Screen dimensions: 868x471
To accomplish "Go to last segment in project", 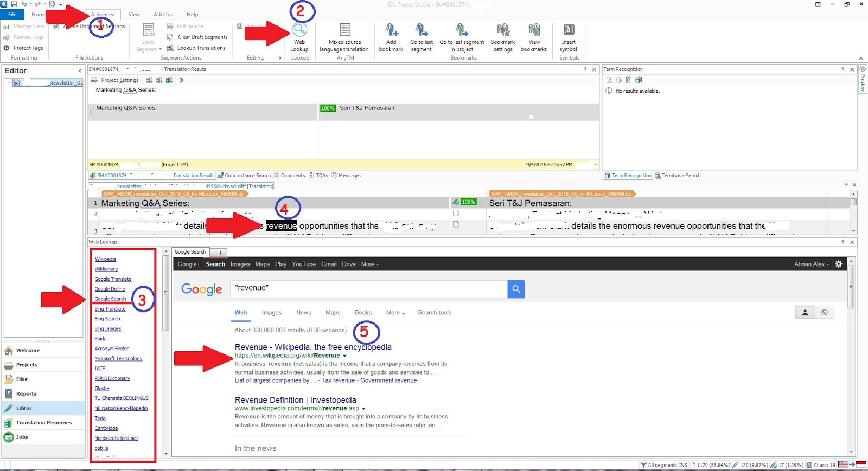I will click(x=462, y=38).
